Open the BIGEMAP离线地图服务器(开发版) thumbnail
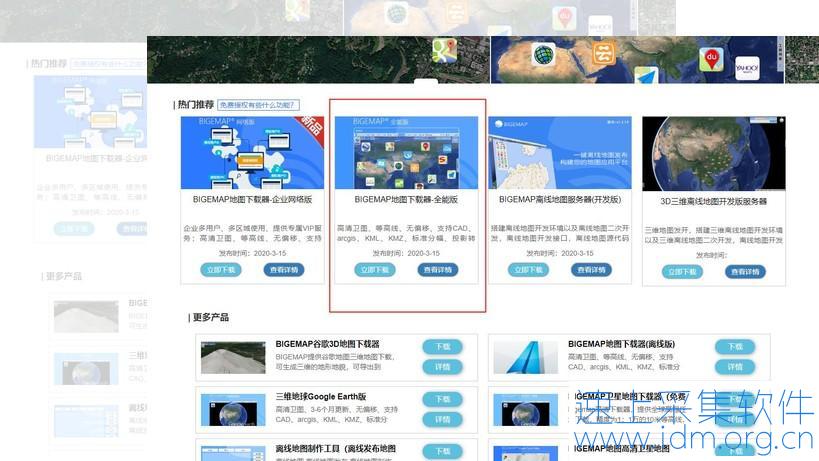Screen dimensions: 819x461 pos(560,152)
